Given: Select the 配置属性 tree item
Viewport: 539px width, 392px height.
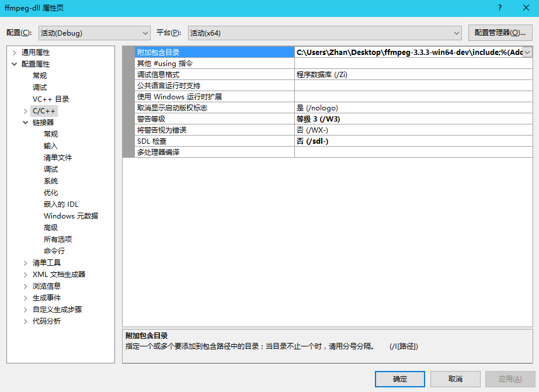Looking at the screenshot, I should (x=36, y=64).
